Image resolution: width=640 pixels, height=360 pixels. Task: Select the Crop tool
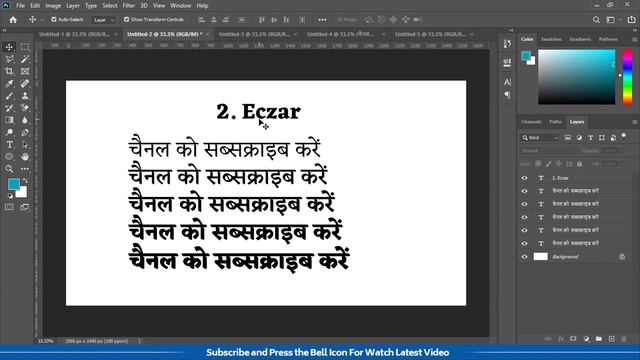[9, 71]
